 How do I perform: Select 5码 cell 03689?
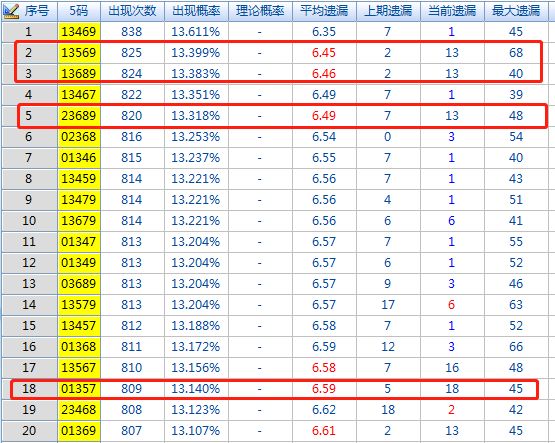tap(79, 284)
